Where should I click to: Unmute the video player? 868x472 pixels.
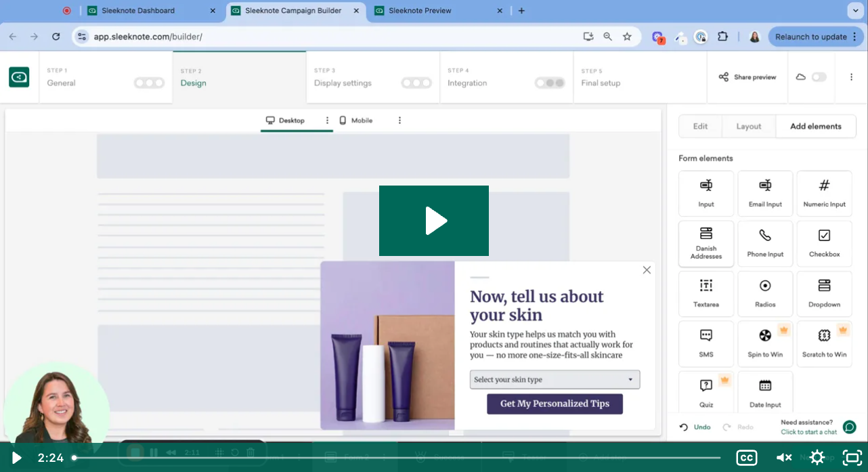[783, 458]
